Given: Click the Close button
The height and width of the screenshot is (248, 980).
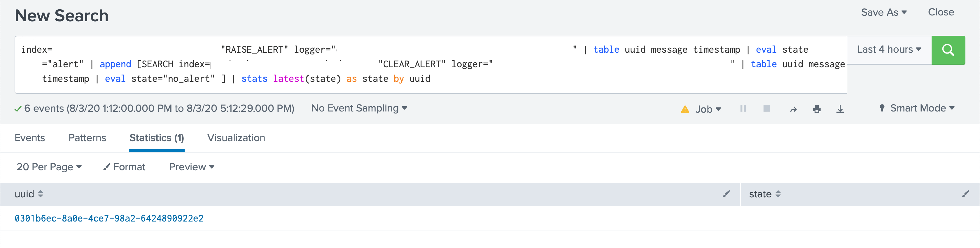Looking at the screenshot, I should tap(941, 12).
